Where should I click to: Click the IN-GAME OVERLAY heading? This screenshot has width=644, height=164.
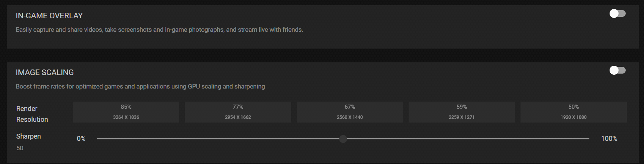click(x=49, y=16)
